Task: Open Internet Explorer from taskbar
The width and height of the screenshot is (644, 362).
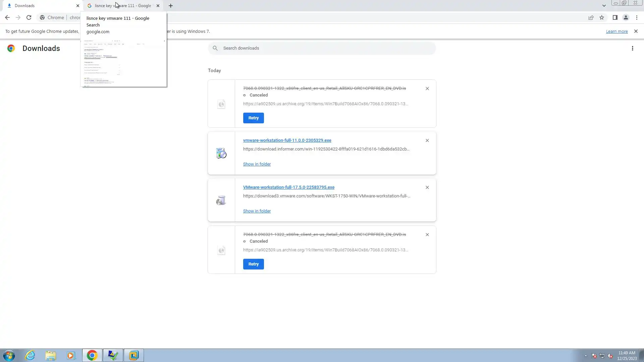Action: click(x=30, y=355)
